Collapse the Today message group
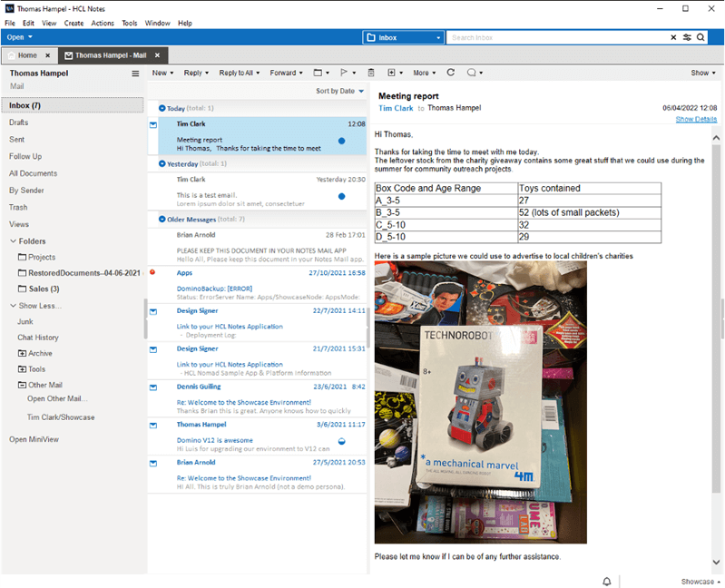Image resolution: width=725 pixels, height=588 pixels. pos(162,108)
